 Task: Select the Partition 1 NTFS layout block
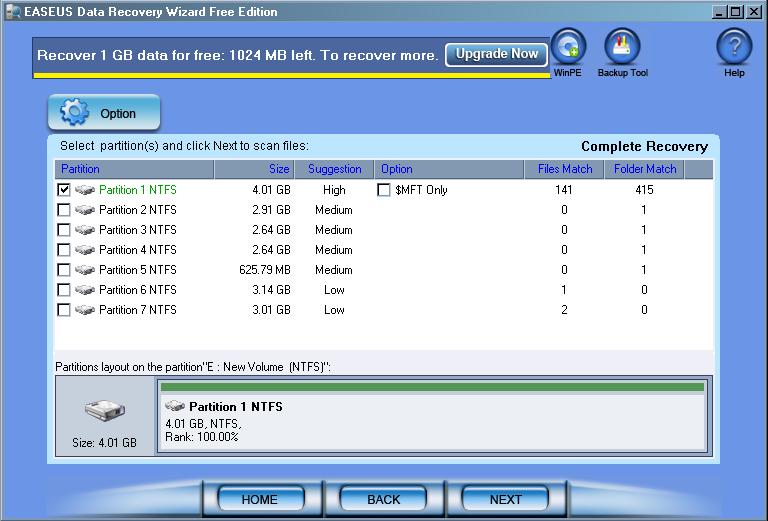click(432, 415)
